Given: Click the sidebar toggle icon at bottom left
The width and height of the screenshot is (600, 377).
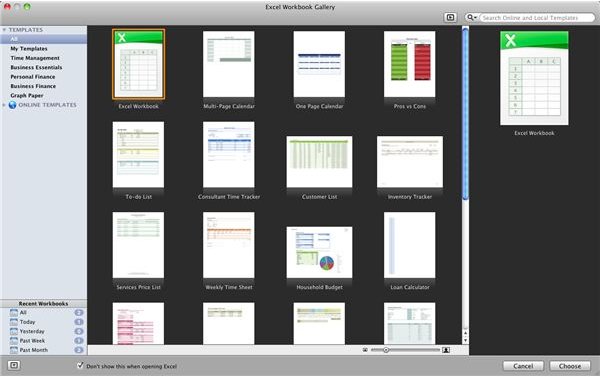Looking at the screenshot, I should point(14,366).
